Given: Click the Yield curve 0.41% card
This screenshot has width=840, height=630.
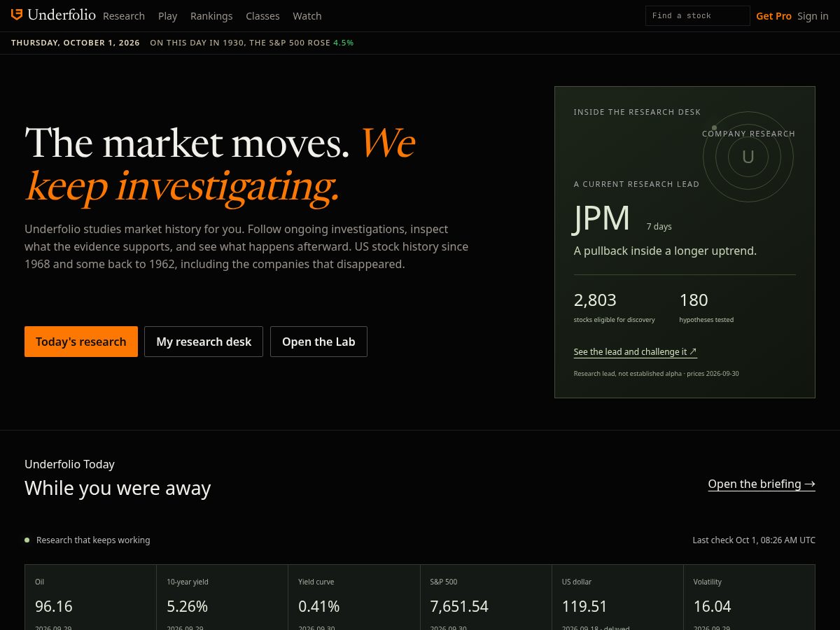Looking at the screenshot, I should pos(353,598).
